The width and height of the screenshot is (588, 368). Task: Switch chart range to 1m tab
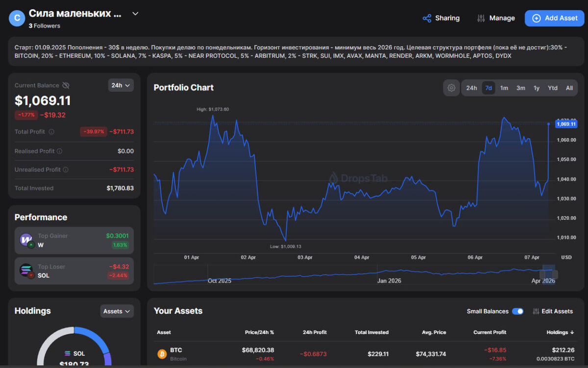pyautogui.click(x=504, y=88)
